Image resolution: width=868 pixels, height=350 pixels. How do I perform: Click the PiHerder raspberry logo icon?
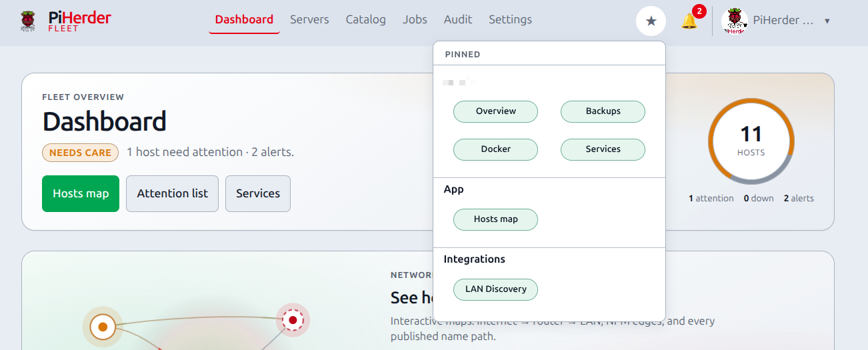28,20
